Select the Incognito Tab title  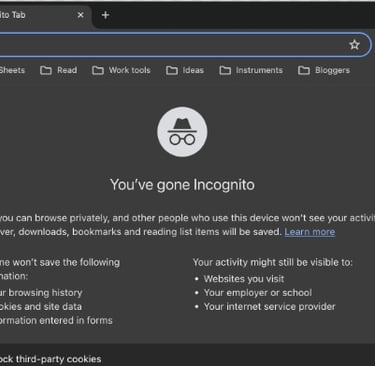[x=13, y=15]
